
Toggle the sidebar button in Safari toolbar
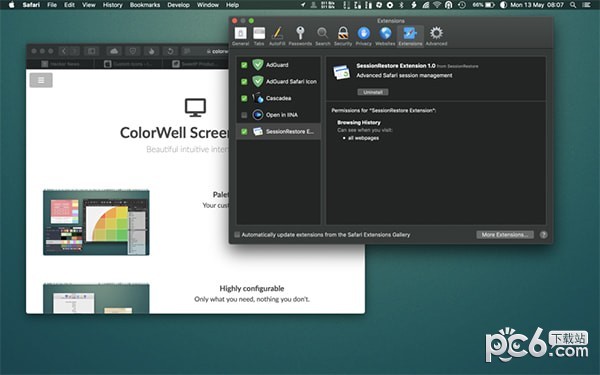point(92,51)
